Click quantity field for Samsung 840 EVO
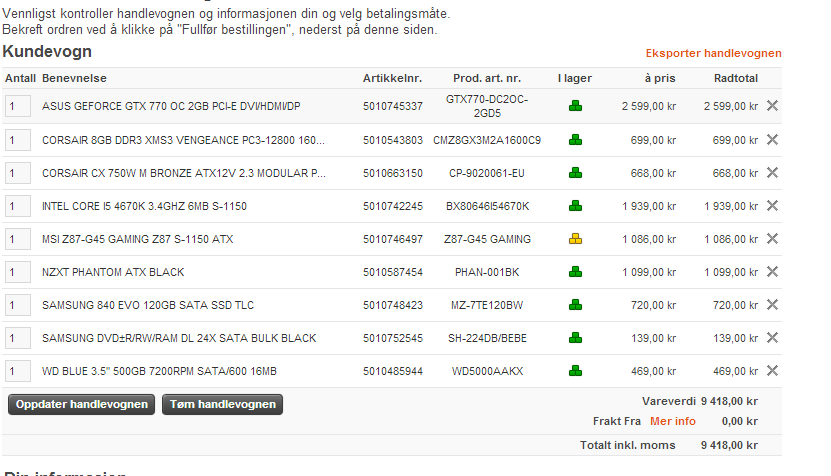This screenshot has width=831, height=476. tap(17, 305)
